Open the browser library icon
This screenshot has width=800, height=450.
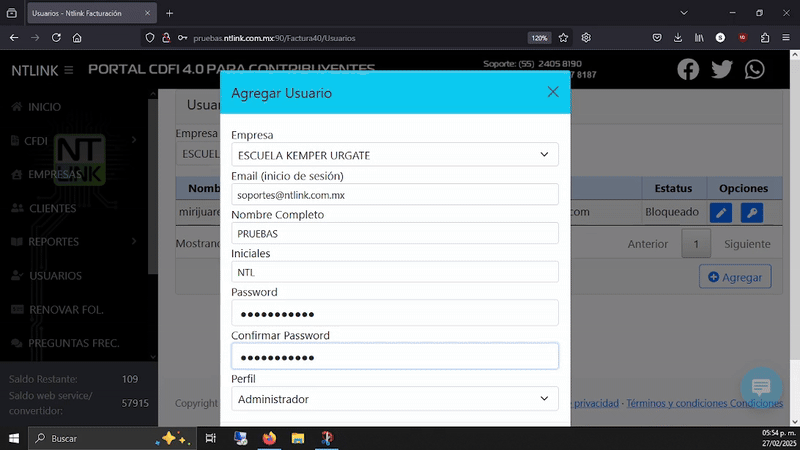coord(699,38)
